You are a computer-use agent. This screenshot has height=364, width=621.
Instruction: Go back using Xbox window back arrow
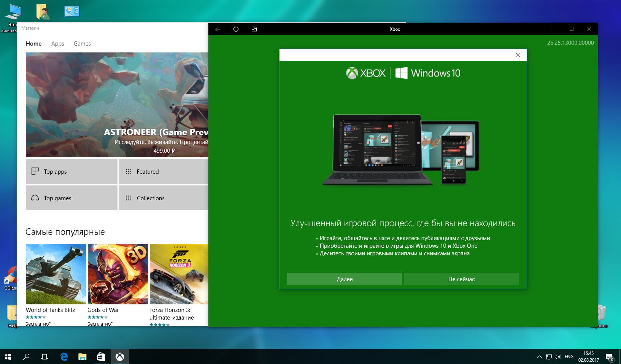click(218, 29)
